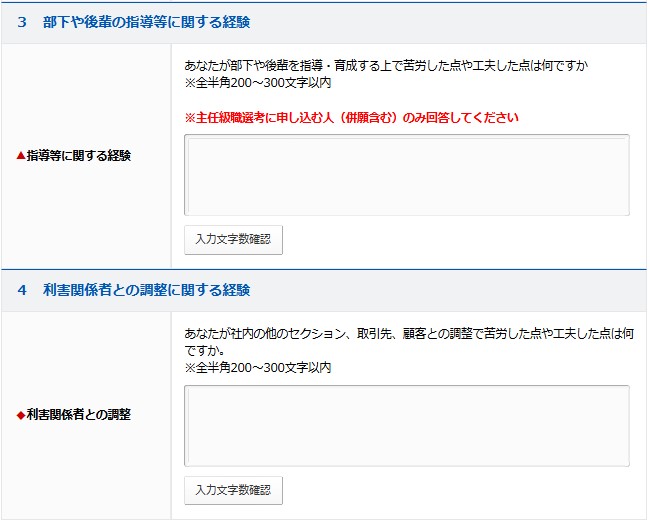Click the section number 3 in heading
This screenshot has width=650, height=520.
pos(22,22)
